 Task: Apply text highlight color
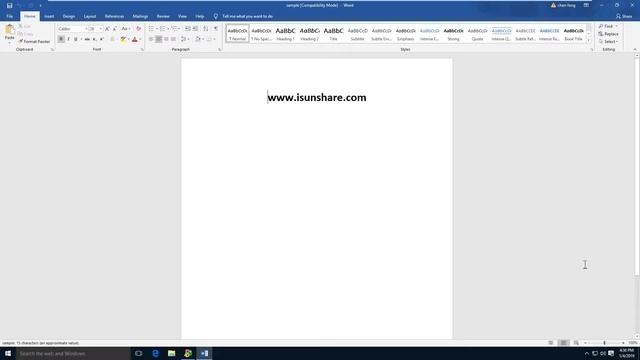point(123,39)
